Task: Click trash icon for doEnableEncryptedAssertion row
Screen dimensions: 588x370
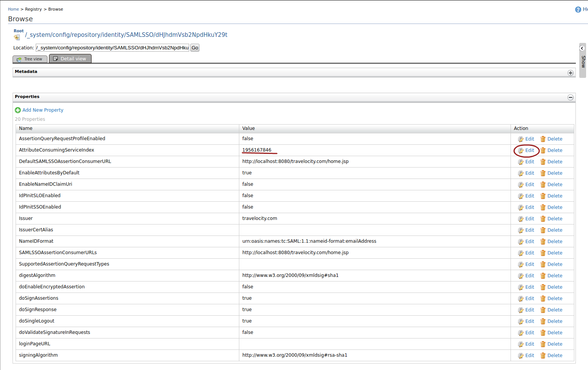Action: pyautogui.click(x=543, y=287)
